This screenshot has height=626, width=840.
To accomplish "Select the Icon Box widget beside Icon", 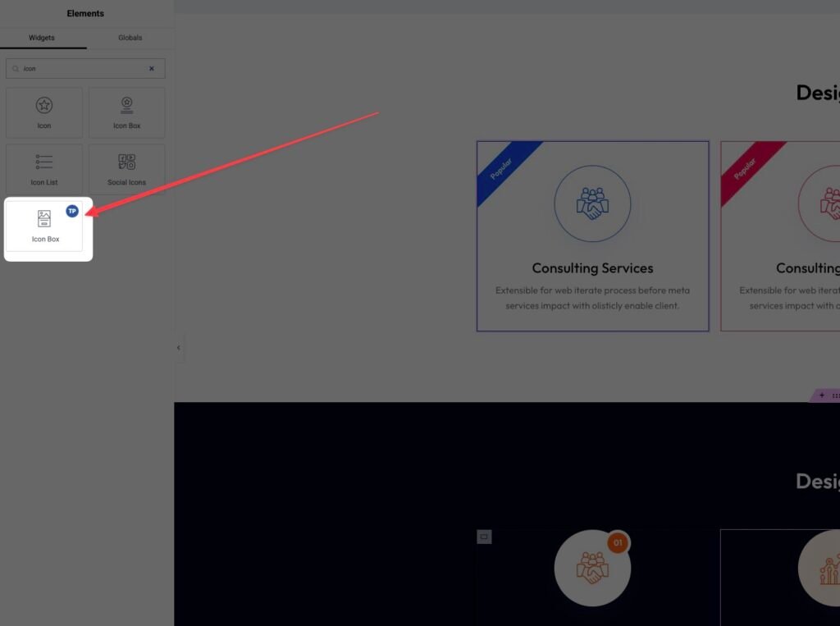I will pyautogui.click(x=127, y=112).
